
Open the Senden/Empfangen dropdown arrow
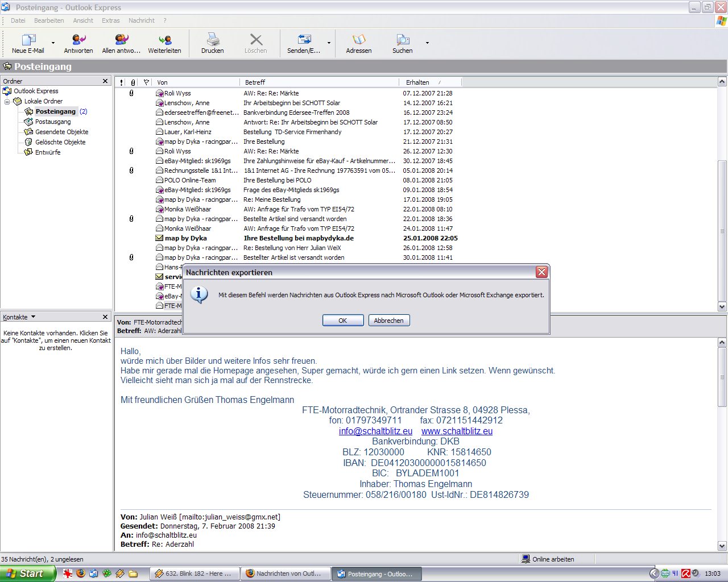(329, 43)
